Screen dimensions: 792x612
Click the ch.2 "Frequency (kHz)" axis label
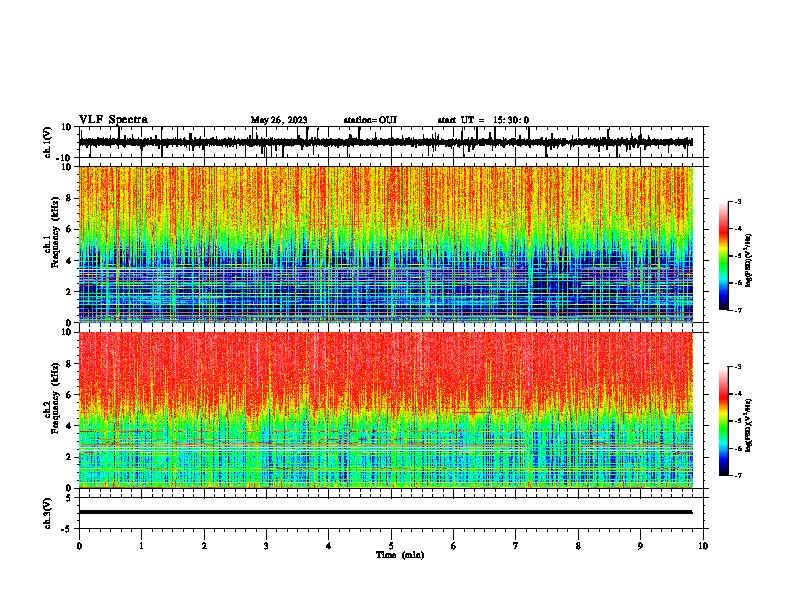click(56, 398)
